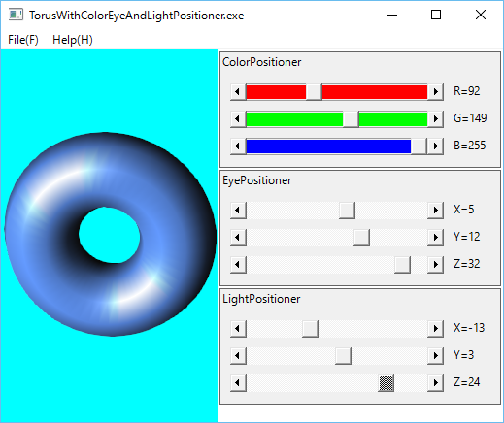
Task: Click the green G=149 slider thumb
Action: point(351,118)
